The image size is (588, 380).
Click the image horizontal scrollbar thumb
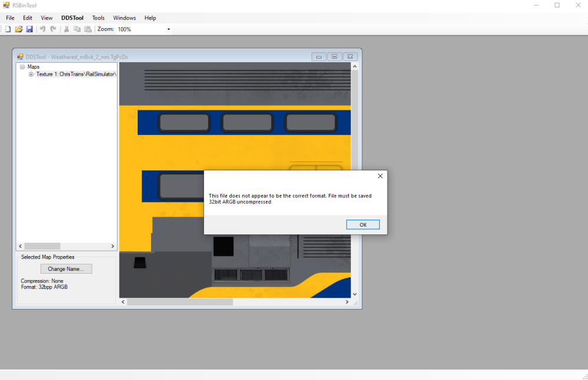180,302
